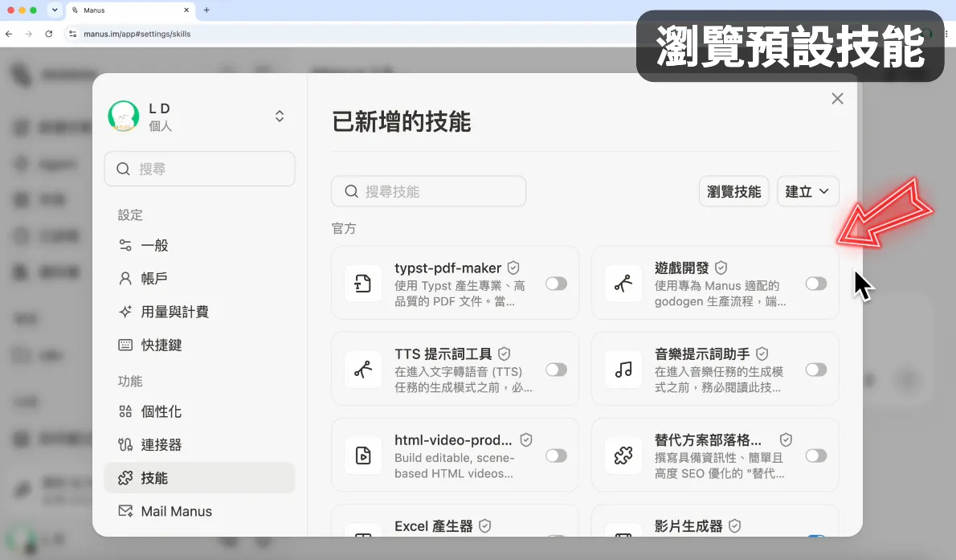Screen dimensions: 956x560
Task: Click the site info icon in address bar
Action: (72, 35)
